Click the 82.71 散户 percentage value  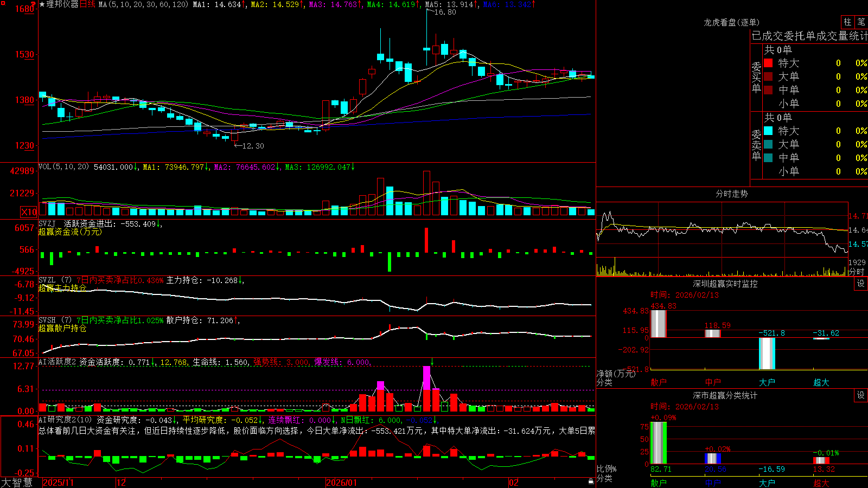(661, 469)
